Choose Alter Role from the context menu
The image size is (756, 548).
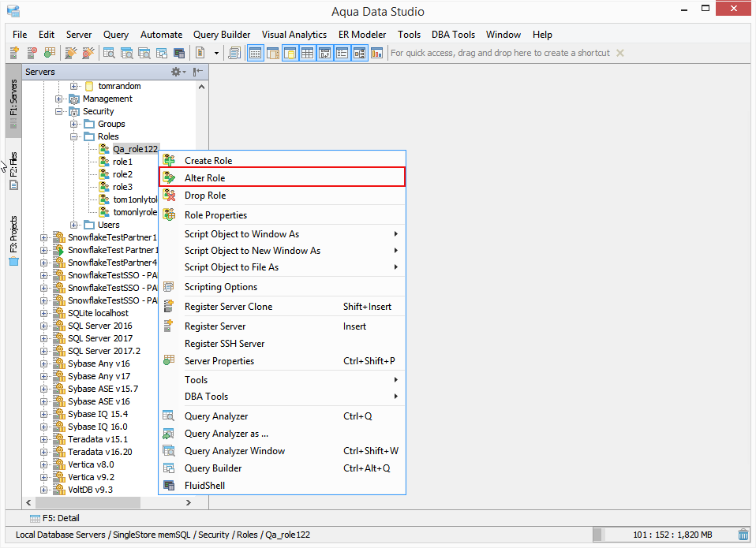(x=282, y=177)
